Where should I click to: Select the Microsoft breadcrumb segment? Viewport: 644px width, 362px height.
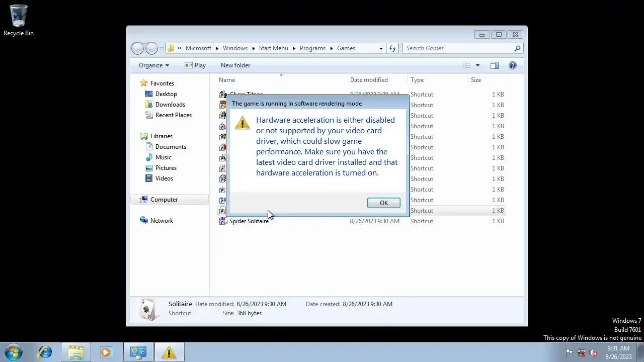click(x=198, y=48)
